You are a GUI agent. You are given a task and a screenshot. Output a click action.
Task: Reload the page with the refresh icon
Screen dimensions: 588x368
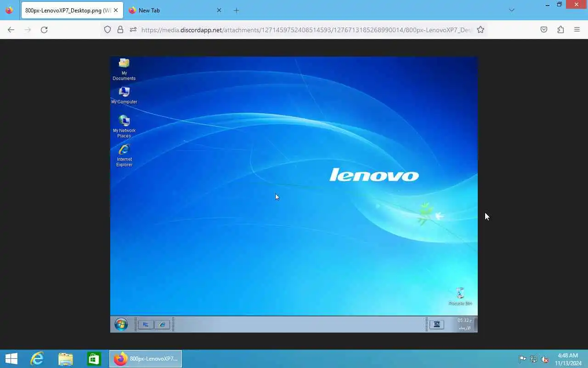pos(44,29)
